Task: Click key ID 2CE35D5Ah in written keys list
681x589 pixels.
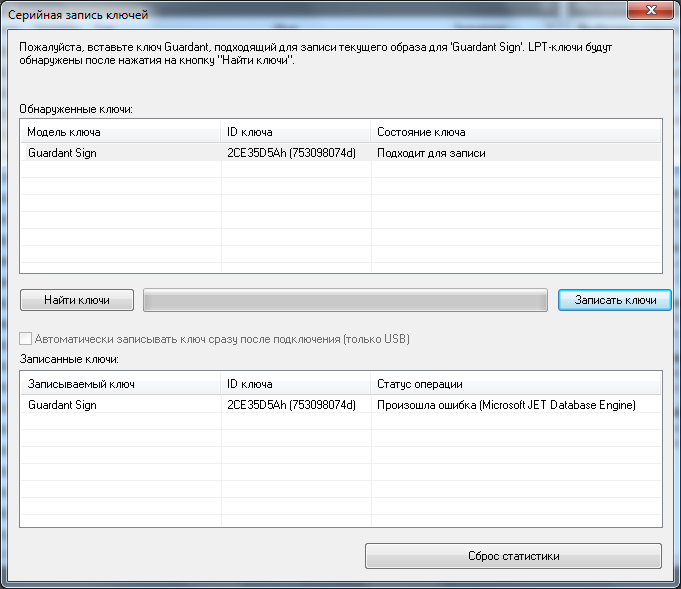Action: pyautogui.click(x=291, y=405)
